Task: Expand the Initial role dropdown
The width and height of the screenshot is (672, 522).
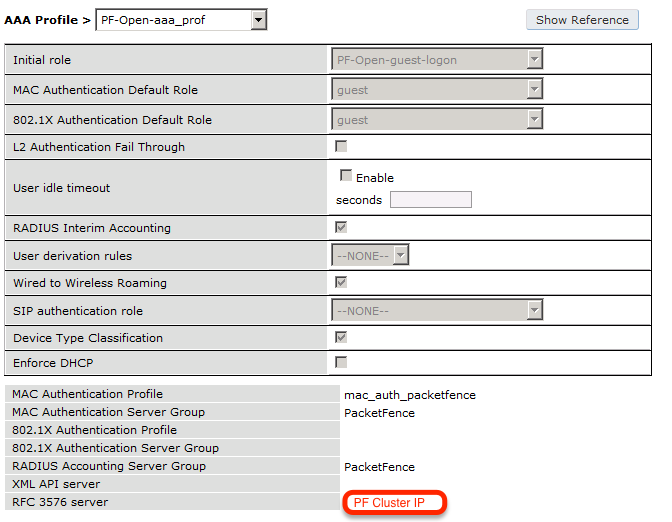Action: click(437, 60)
